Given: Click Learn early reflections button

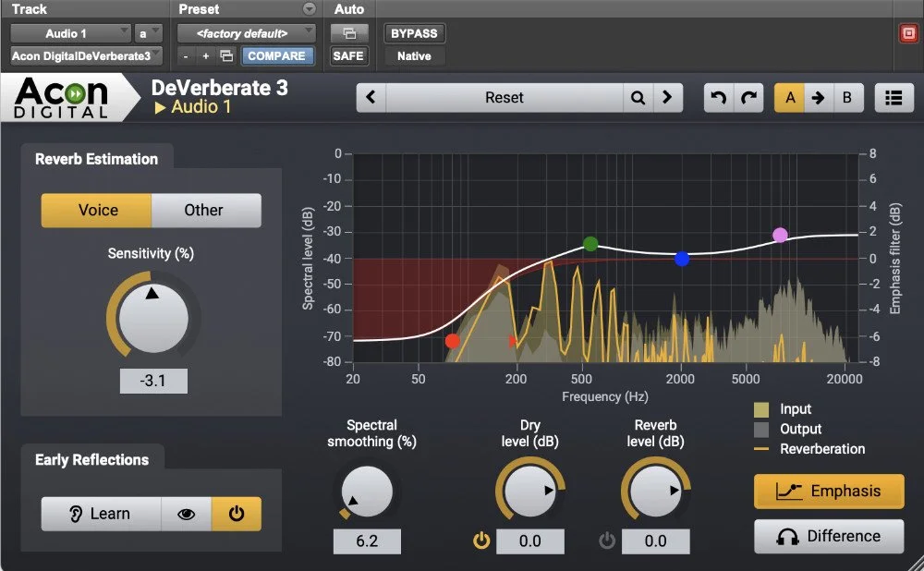Looking at the screenshot, I should (x=101, y=514).
